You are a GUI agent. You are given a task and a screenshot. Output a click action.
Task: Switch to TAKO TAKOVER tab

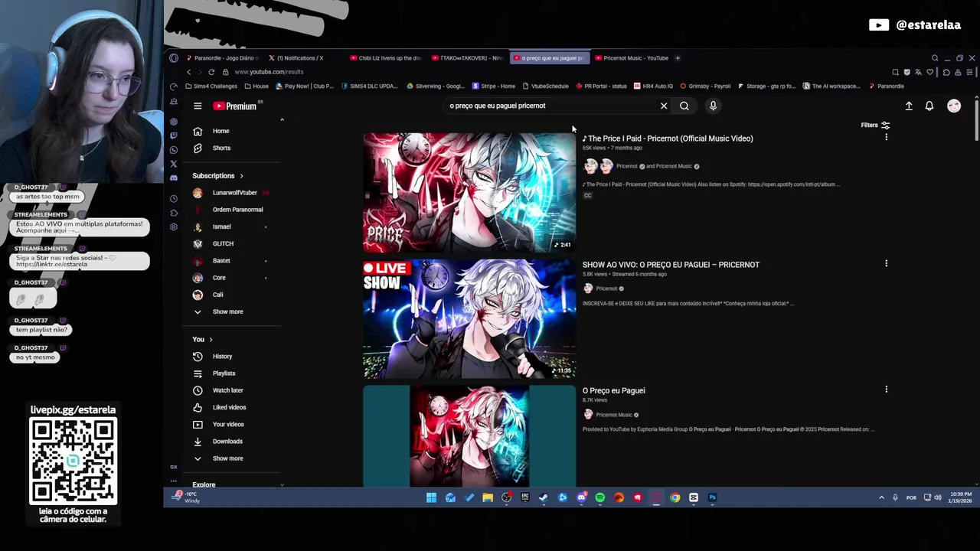468,58
